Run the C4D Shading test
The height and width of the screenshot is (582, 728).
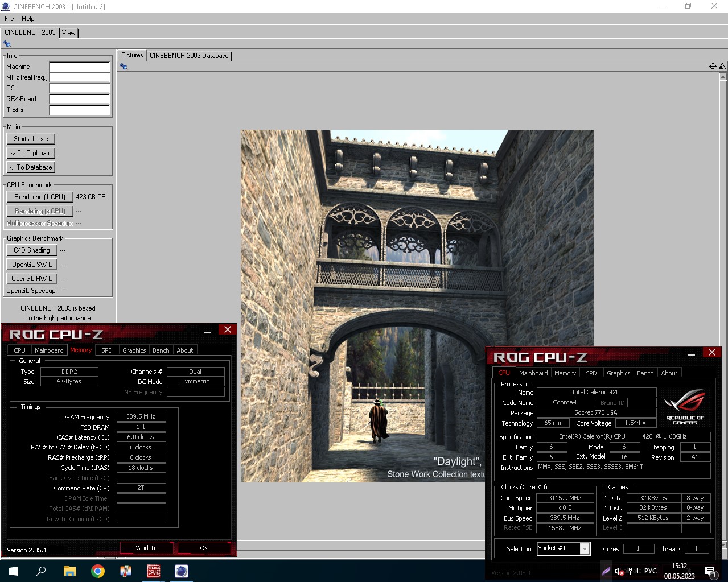[32, 250]
